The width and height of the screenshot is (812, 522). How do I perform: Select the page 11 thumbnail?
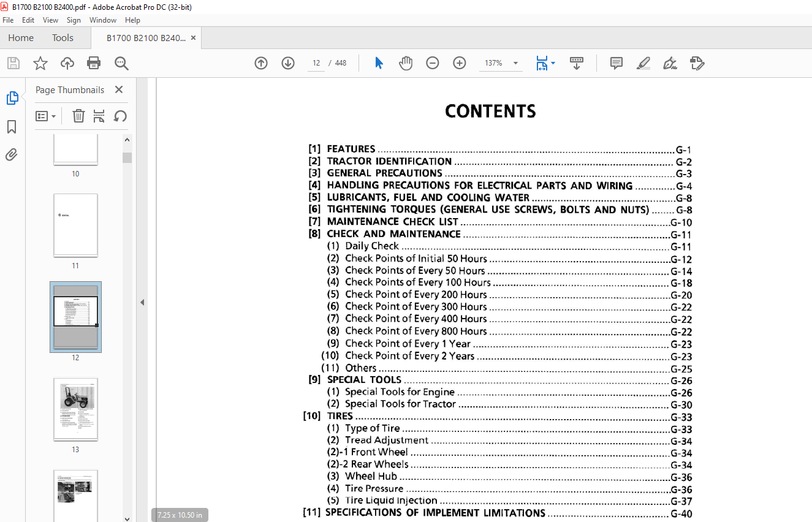click(x=75, y=225)
